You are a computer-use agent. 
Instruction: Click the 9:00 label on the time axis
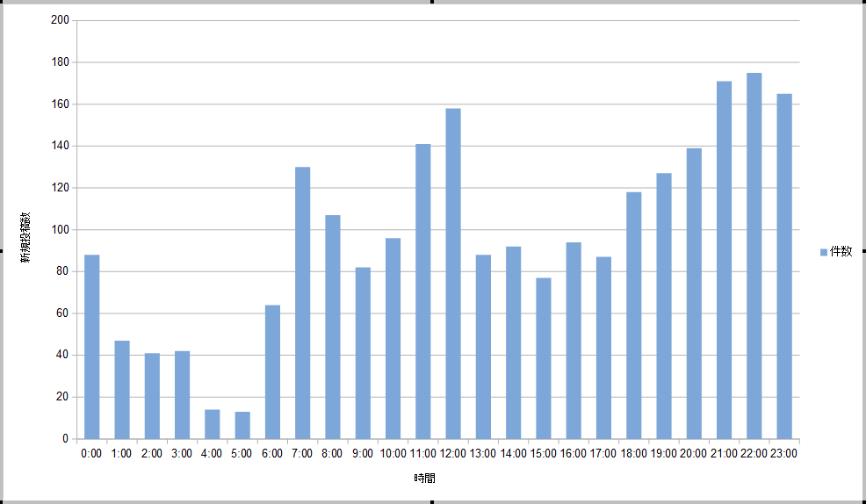point(363,454)
